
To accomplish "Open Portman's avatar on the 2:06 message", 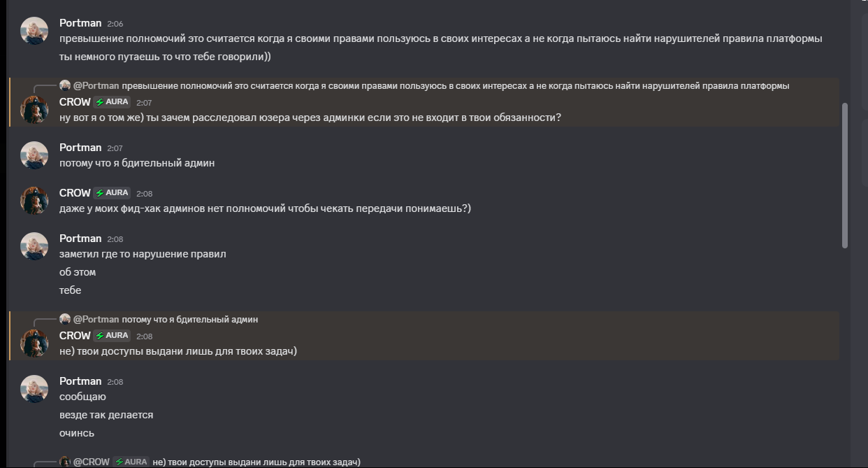I will point(34,31).
